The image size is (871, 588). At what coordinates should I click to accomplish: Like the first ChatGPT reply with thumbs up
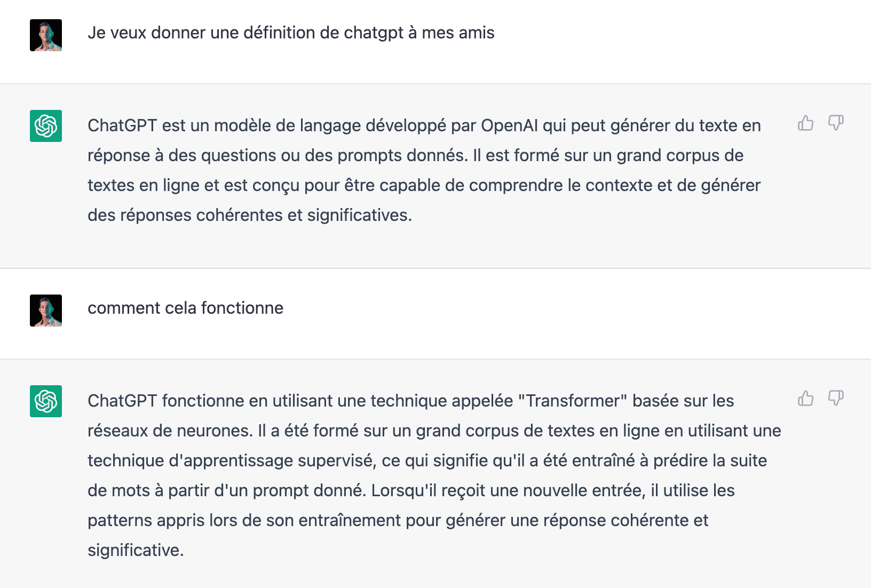point(805,123)
